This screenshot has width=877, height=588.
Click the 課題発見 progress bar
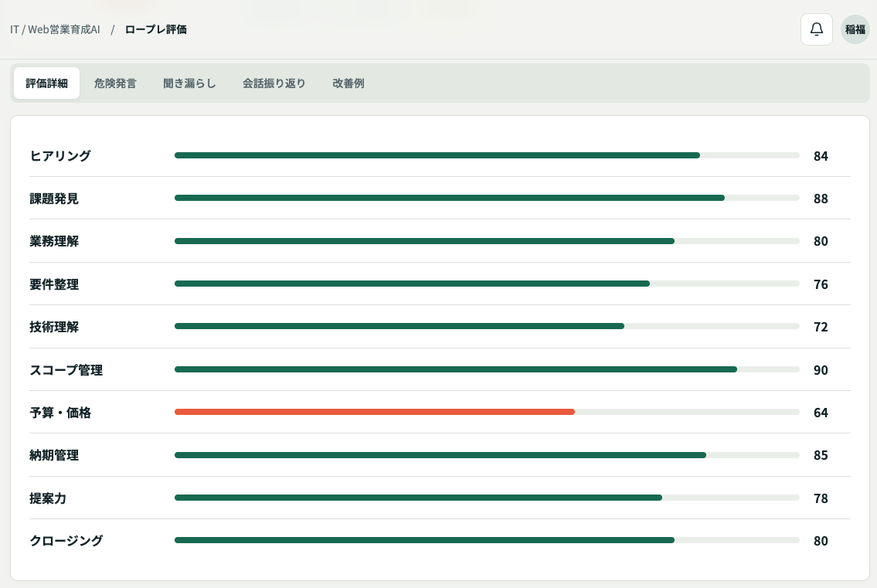(x=487, y=198)
